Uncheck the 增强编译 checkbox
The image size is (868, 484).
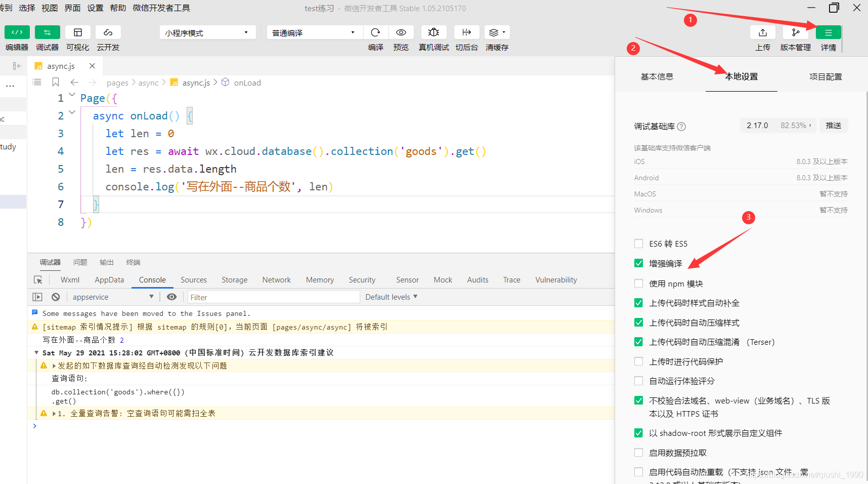(x=638, y=263)
